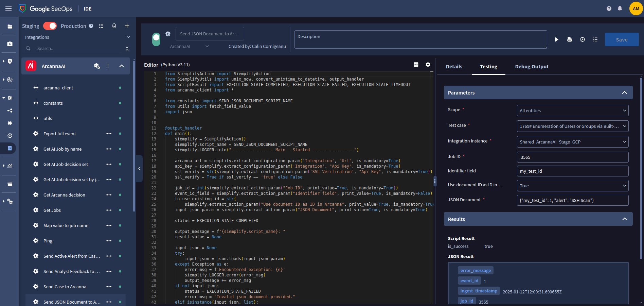
Task: Open the hamburger main menu
Action: (x=8, y=8)
